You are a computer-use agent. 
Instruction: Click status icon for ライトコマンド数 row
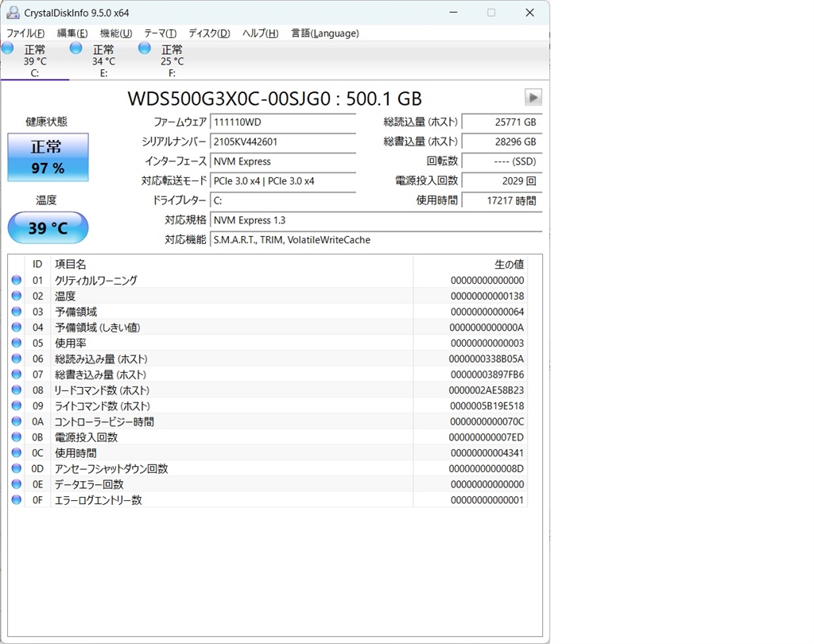[17, 405]
